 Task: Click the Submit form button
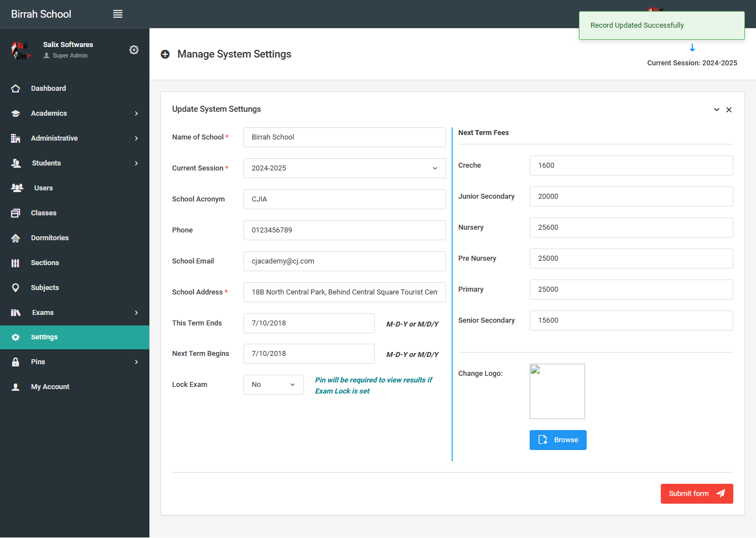click(x=697, y=494)
